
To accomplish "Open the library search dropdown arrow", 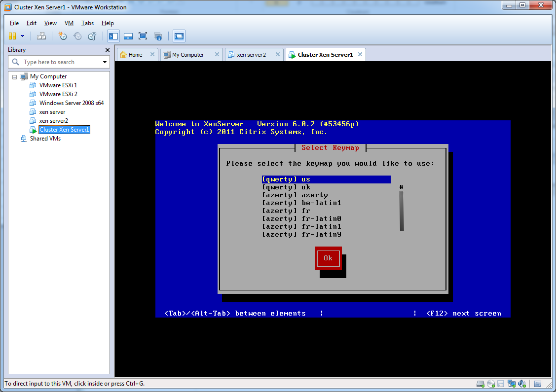I will (105, 62).
